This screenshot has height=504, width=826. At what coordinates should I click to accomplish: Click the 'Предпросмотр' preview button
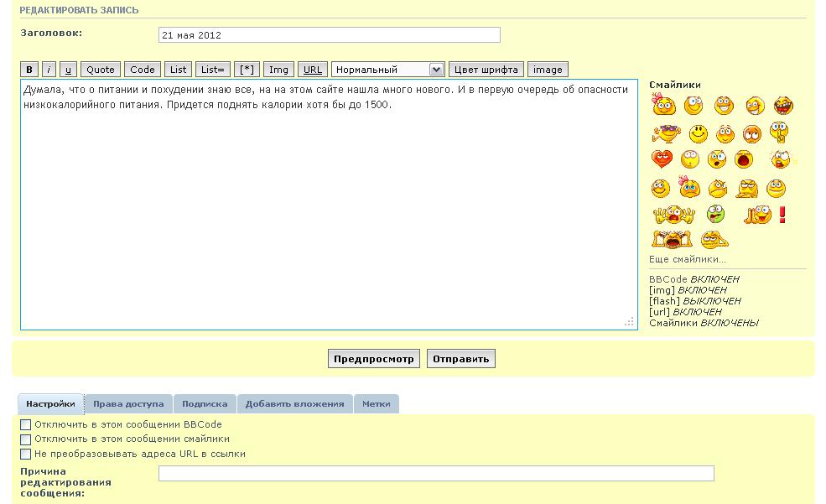374,359
